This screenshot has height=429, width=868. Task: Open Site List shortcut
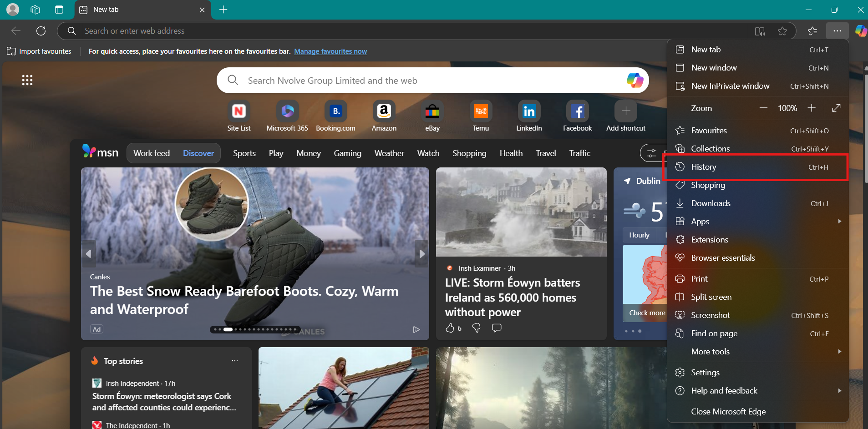[239, 116]
